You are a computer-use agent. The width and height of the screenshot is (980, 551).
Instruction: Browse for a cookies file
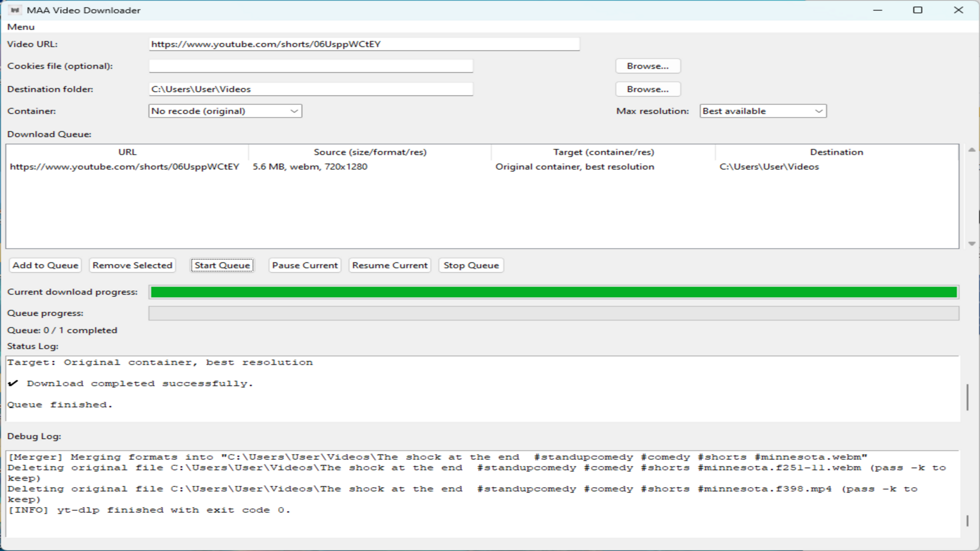pyautogui.click(x=647, y=65)
